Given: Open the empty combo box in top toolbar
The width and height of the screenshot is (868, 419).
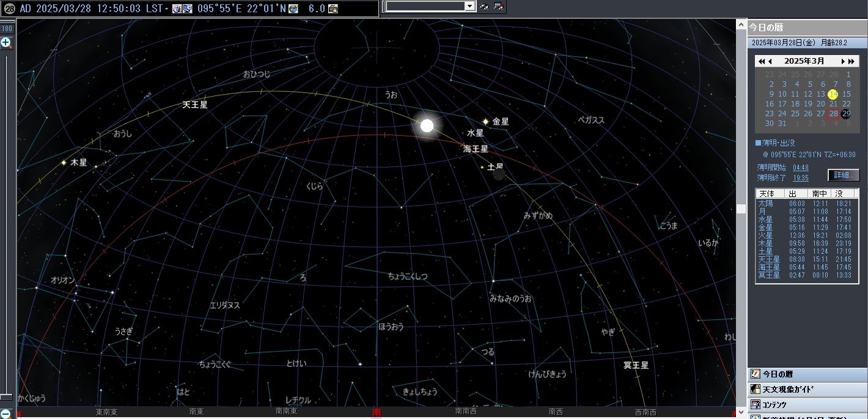Looking at the screenshot, I should 431,6.
